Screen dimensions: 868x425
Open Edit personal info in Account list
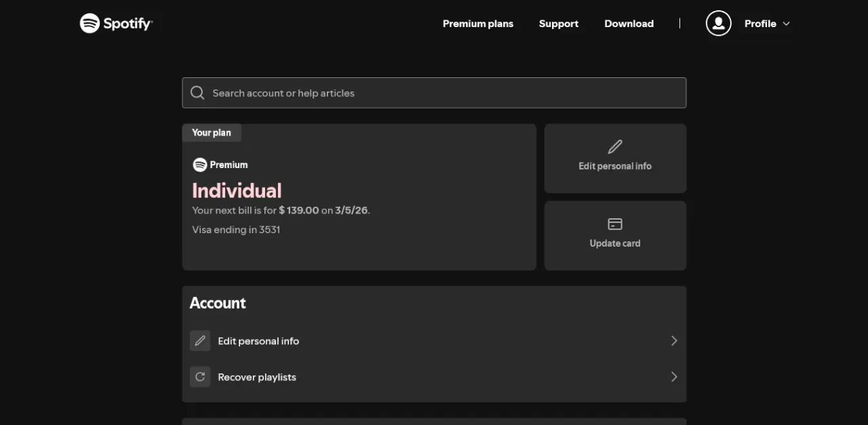tap(434, 341)
